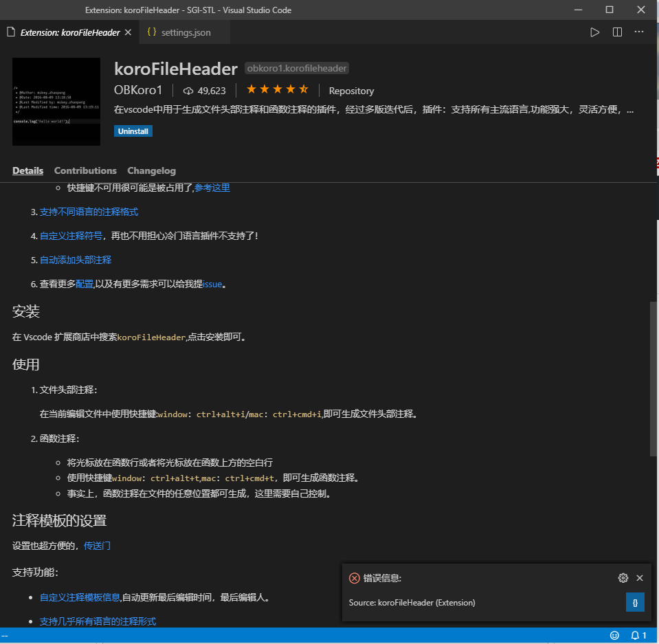Open notifications via the bell icon
Screen dimensions: 659x644
[634, 635]
